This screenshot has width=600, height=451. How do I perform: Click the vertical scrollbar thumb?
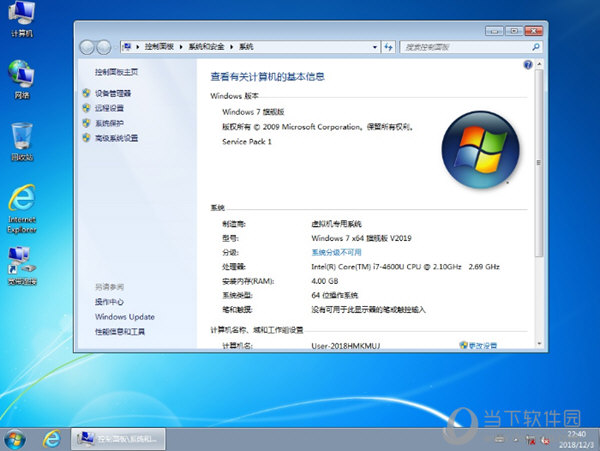coord(539,163)
